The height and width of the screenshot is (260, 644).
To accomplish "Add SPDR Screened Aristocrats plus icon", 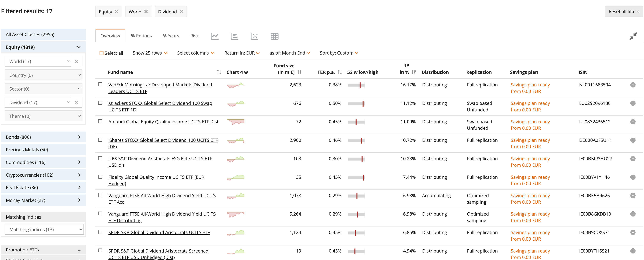I will (x=633, y=251).
